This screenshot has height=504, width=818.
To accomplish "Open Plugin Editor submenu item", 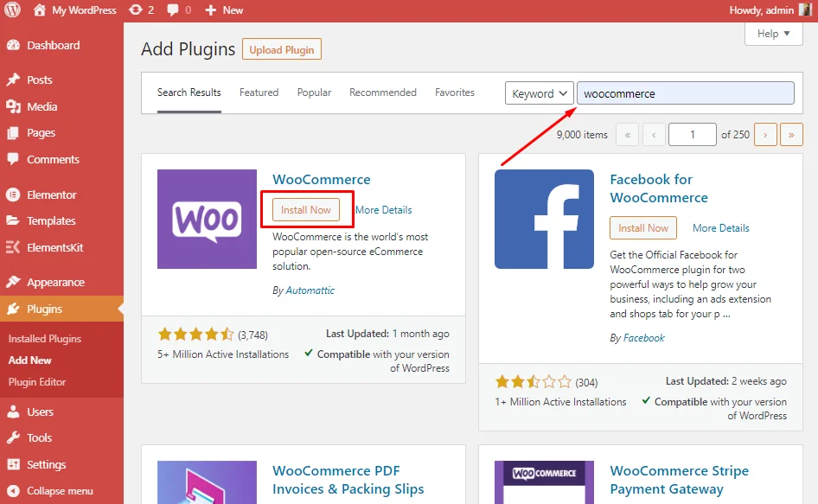I will 37,382.
